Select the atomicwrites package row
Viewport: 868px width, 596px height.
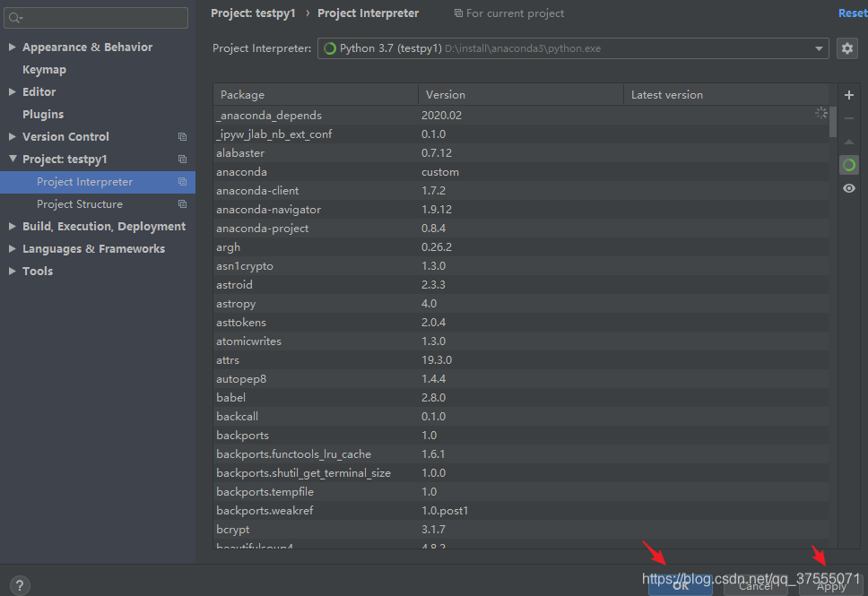pos(521,341)
